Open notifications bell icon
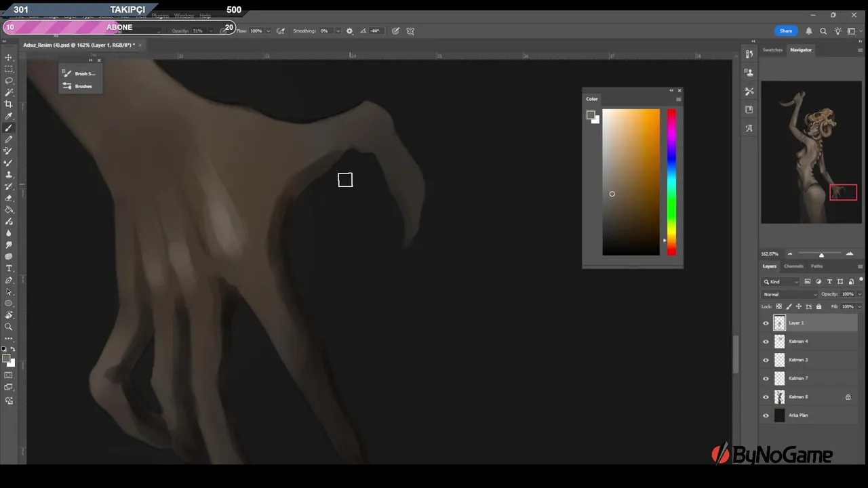 809,30
